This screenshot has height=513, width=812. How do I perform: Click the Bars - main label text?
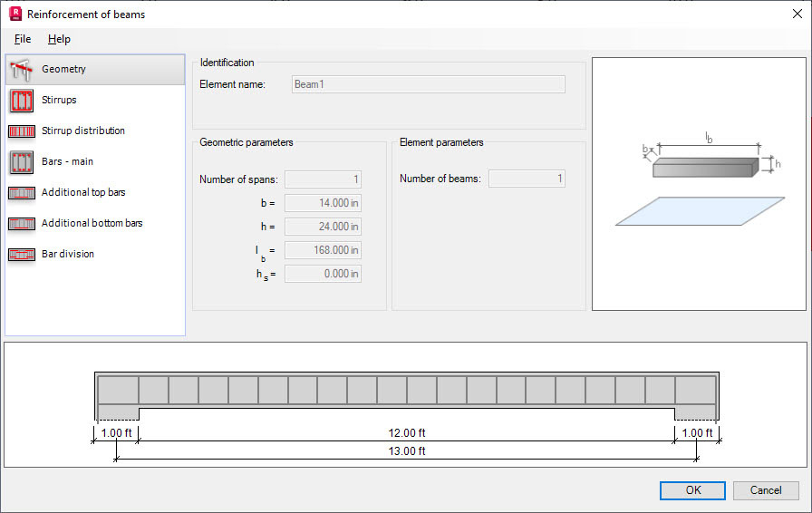click(x=67, y=161)
